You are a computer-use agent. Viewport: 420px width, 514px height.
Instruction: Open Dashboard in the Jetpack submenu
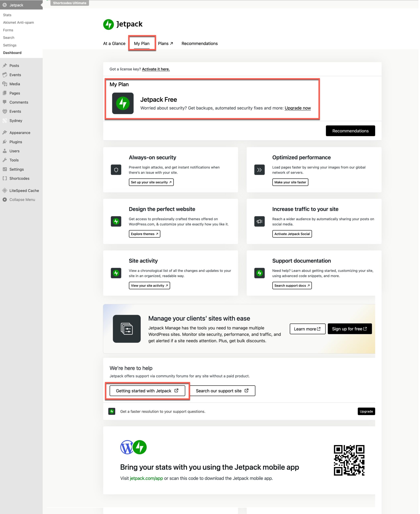(x=12, y=53)
